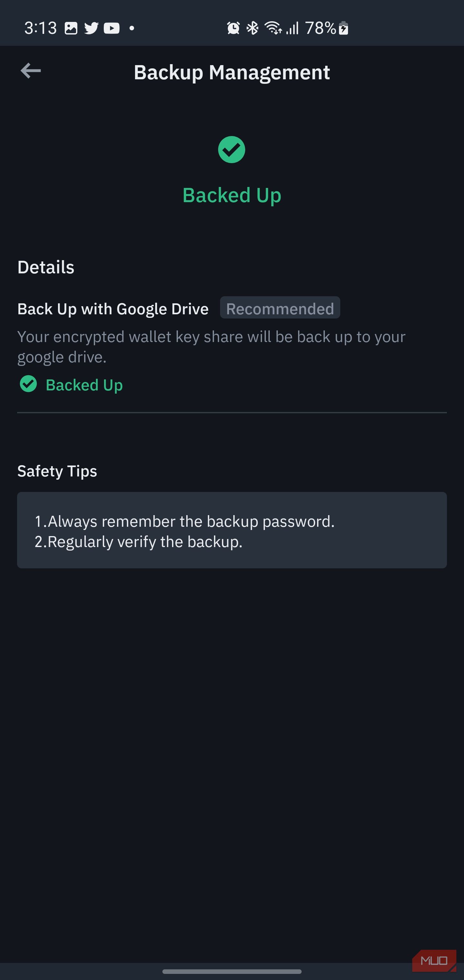Tap the alarm clock status icon
This screenshot has height=980, width=464.
click(233, 27)
